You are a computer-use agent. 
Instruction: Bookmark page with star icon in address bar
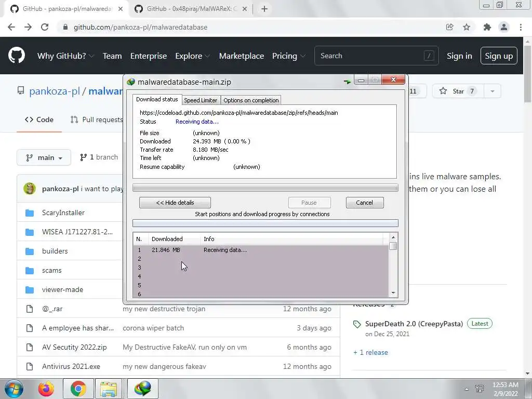[x=467, y=27]
